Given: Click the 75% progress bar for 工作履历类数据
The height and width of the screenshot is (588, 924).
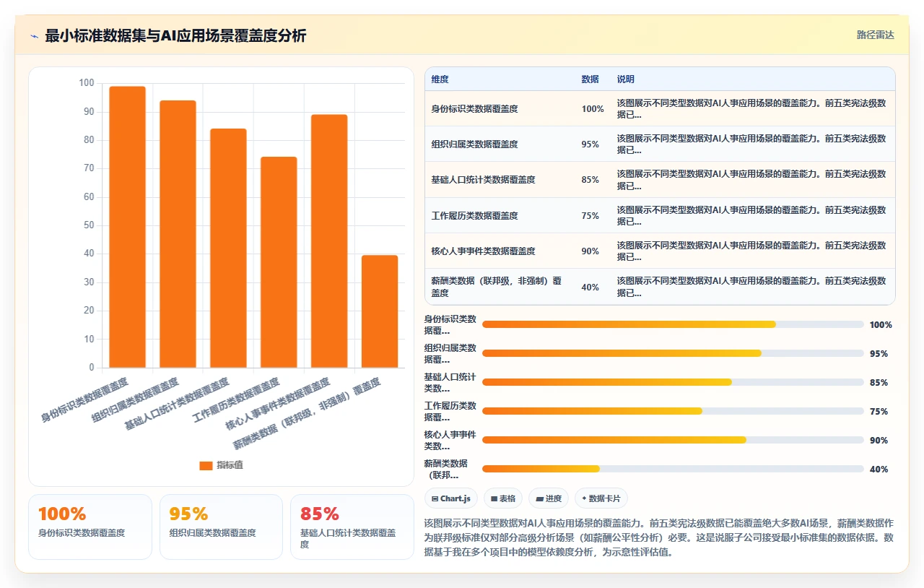Looking at the screenshot, I should coord(673,411).
